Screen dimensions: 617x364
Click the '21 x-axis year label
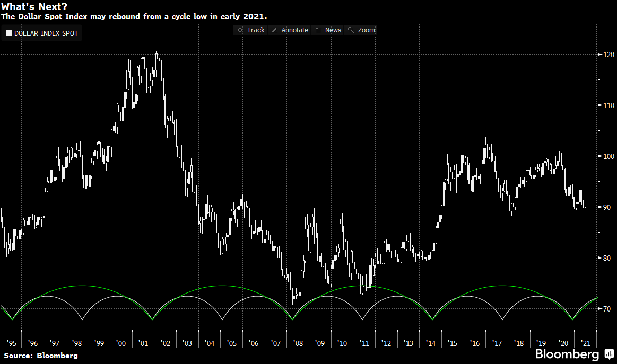click(x=586, y=343)
